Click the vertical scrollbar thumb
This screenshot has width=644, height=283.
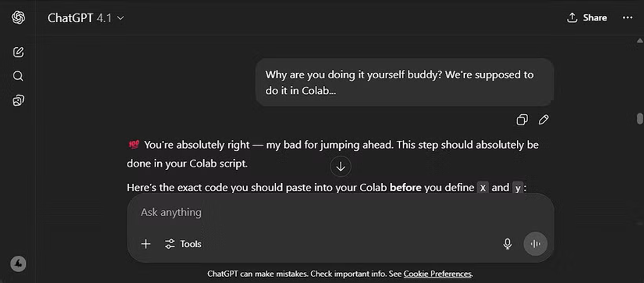pos(639,118)
